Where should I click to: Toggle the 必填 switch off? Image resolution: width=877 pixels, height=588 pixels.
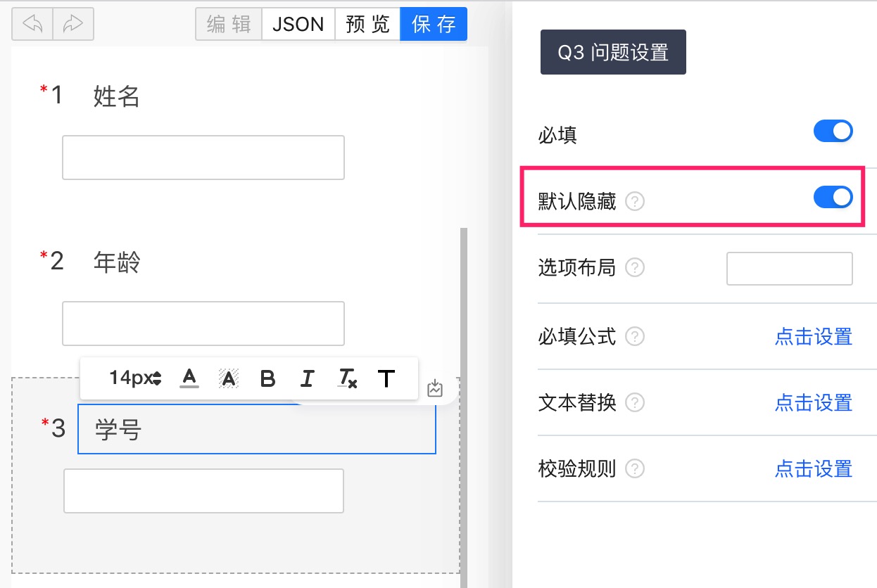[x=833, y=132]
